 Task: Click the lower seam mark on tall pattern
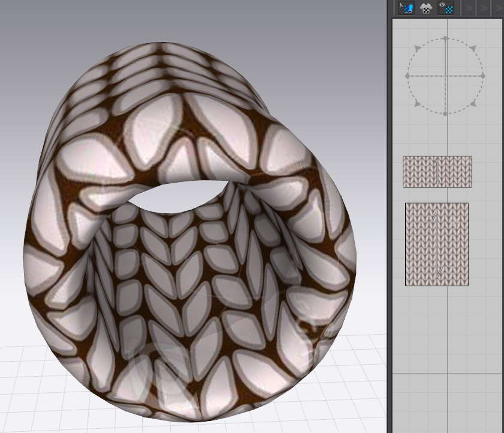click(439, 272)
